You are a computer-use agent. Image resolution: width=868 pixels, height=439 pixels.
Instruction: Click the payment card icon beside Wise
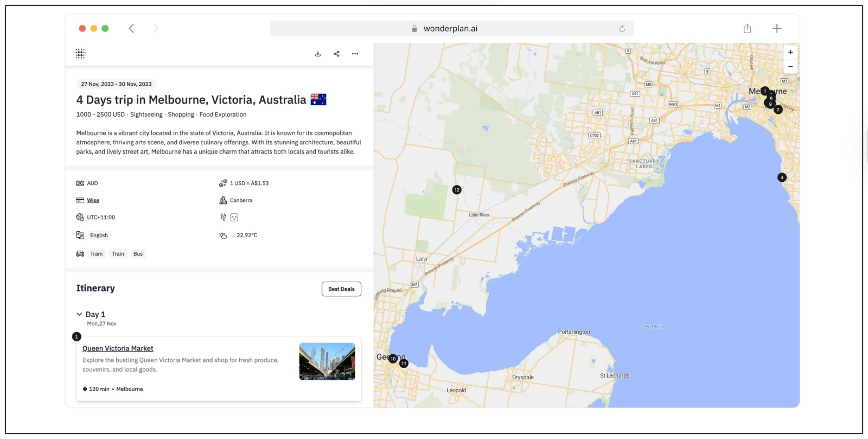click(x=80, y=200)
